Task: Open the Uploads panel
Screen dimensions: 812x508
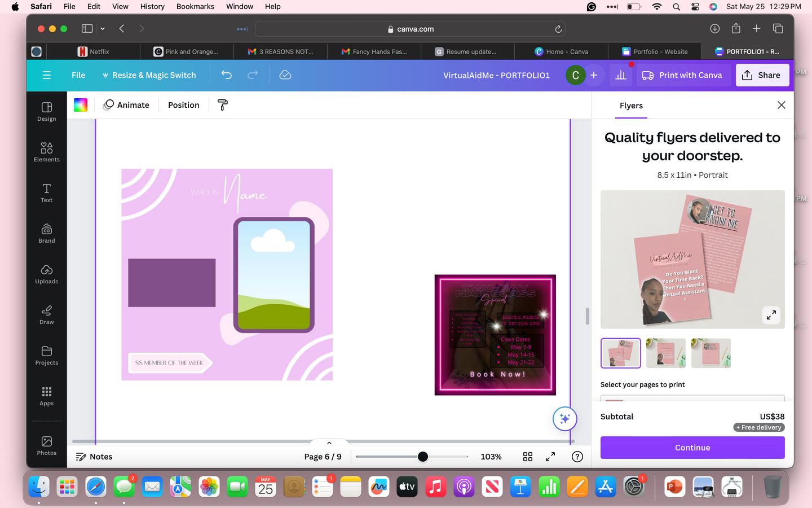Action: point(46,274)
